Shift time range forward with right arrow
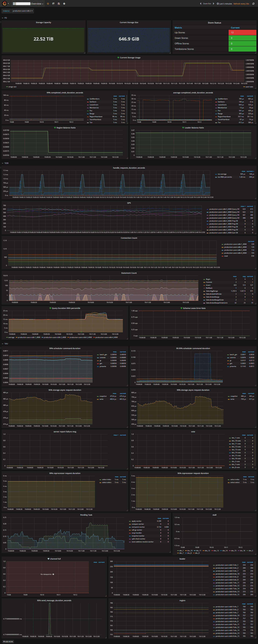The height and width of the screenshot is (644, 258). click(x=214, y=4)
